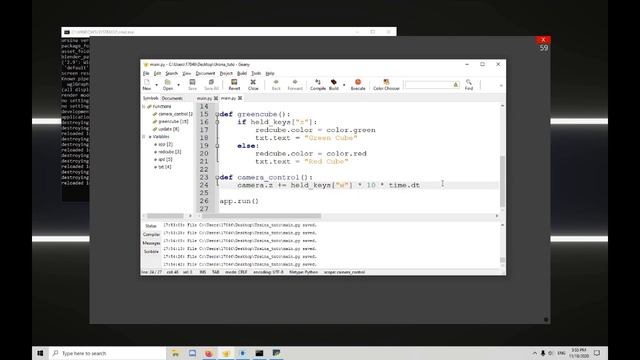Collapse the Functions tree node
The width and height of the screenshot is (640, 360).
pyautogui.click(x=144, y=107)
